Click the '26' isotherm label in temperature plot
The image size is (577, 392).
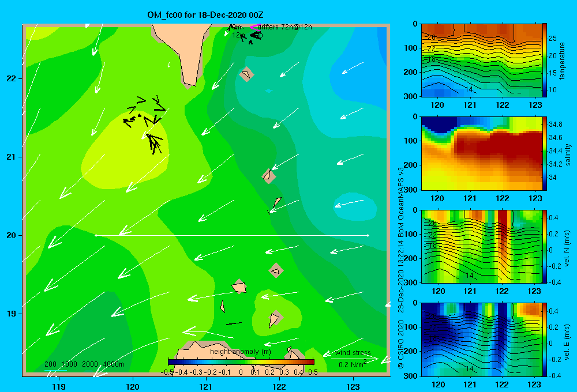click(x=432, y=37)
